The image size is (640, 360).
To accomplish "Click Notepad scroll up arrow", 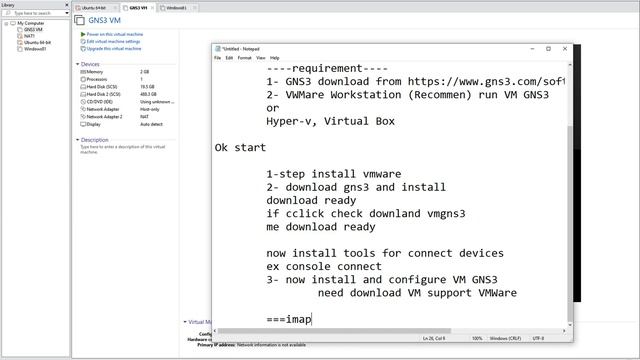I will point(569,65).
